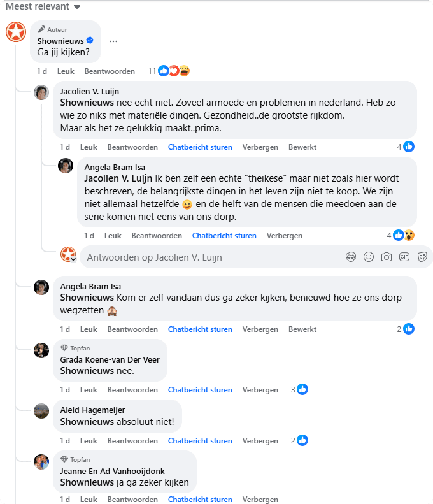The width and height of the screenshot is (433, 504).
Task: Open the sticker picker in reply box
Action: coord(422,257)
